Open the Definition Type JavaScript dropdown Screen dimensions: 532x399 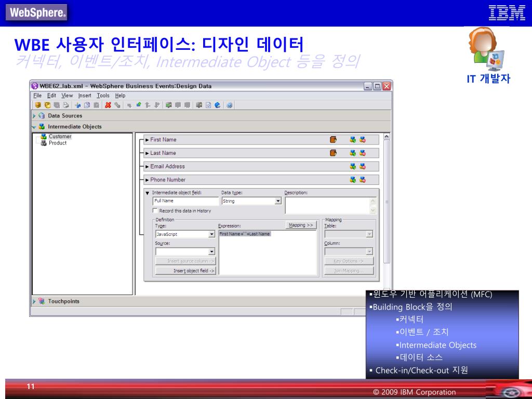[212, 234]
